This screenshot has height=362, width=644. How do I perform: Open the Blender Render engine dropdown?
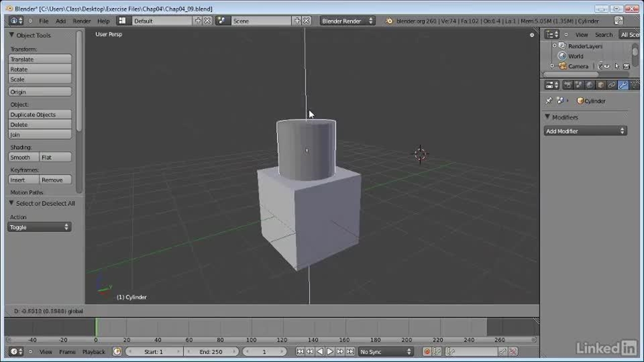pos(347,21)
